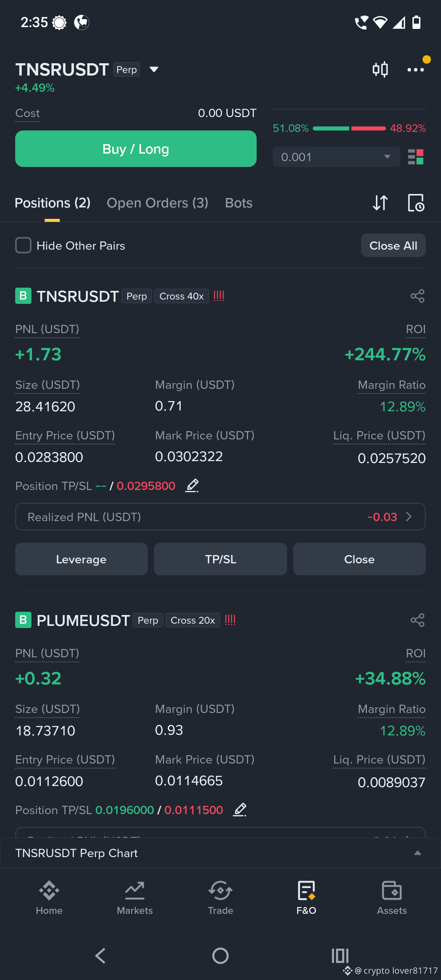This screenshot has height=980, width=441.
Task: Share the PLUMEUSDT position
Action: [417, 620]
